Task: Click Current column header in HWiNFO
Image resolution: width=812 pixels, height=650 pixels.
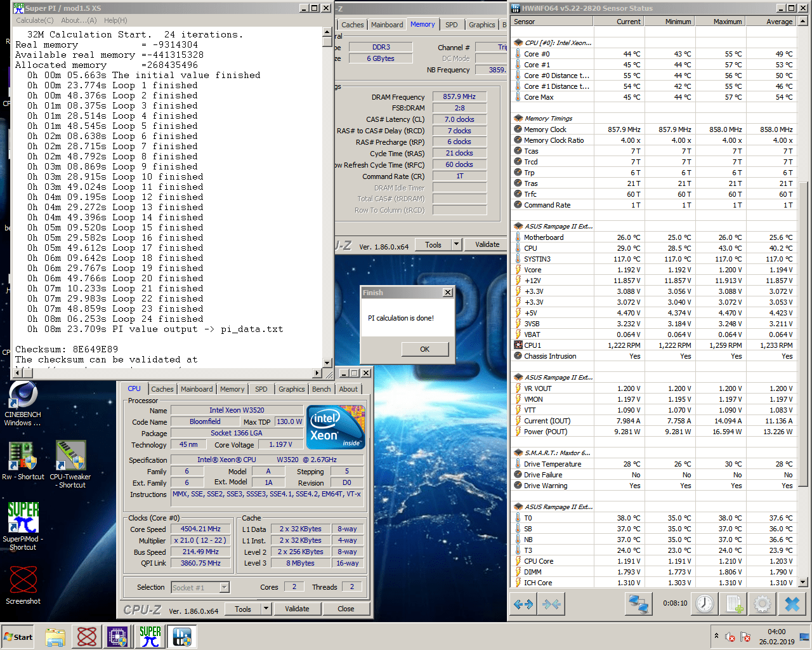Action: (619, 22)
